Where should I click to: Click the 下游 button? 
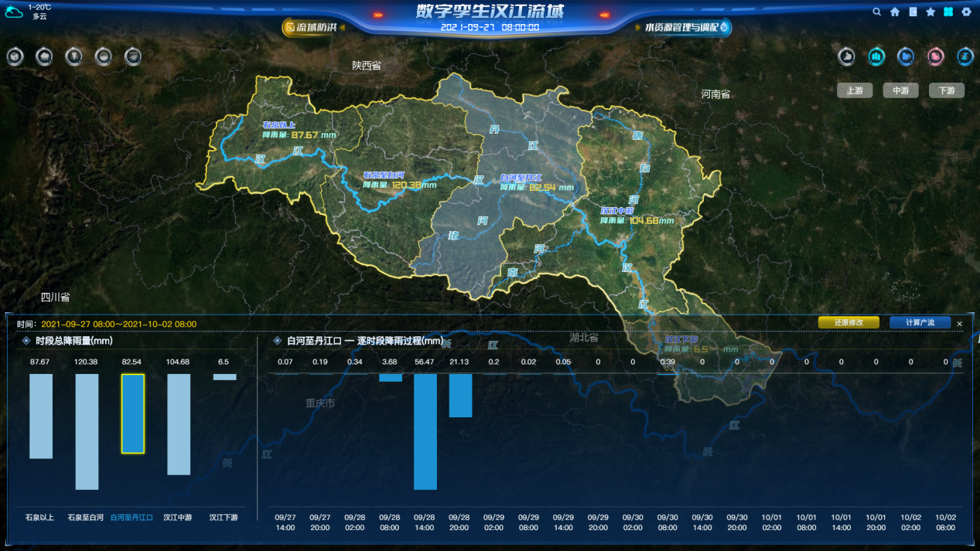point(947,90)
